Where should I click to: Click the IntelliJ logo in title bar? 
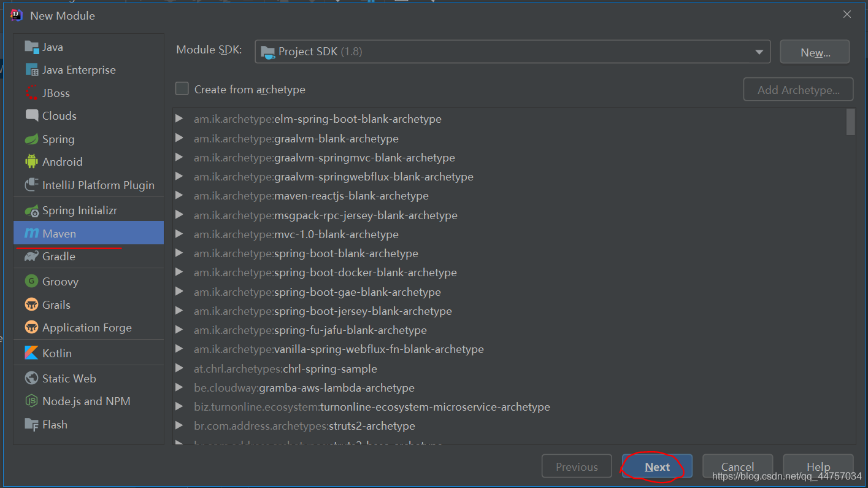pos(17,15)
